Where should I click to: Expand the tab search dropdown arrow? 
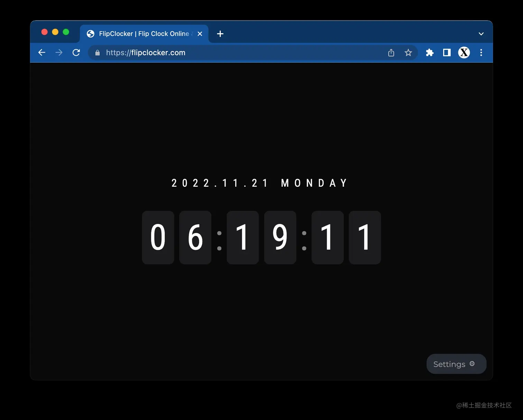(481, 34)
